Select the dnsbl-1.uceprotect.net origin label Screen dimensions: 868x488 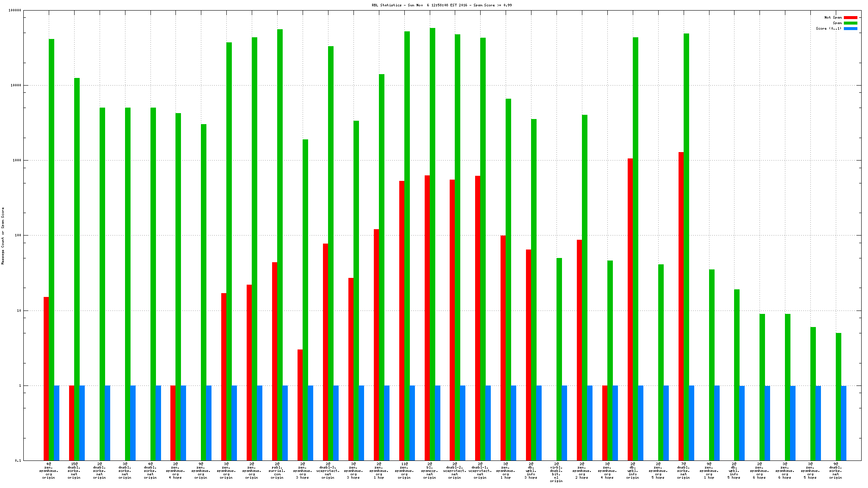coord(480,471)
